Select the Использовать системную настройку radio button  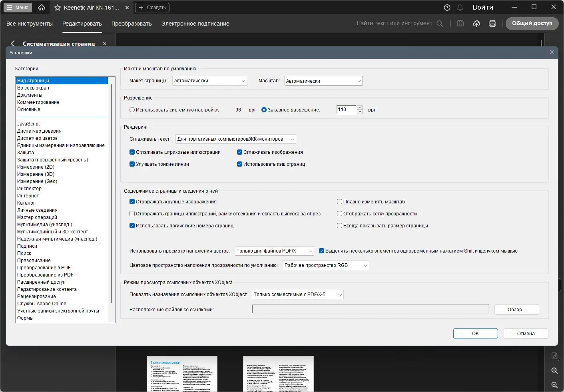[x=132, y=109]
